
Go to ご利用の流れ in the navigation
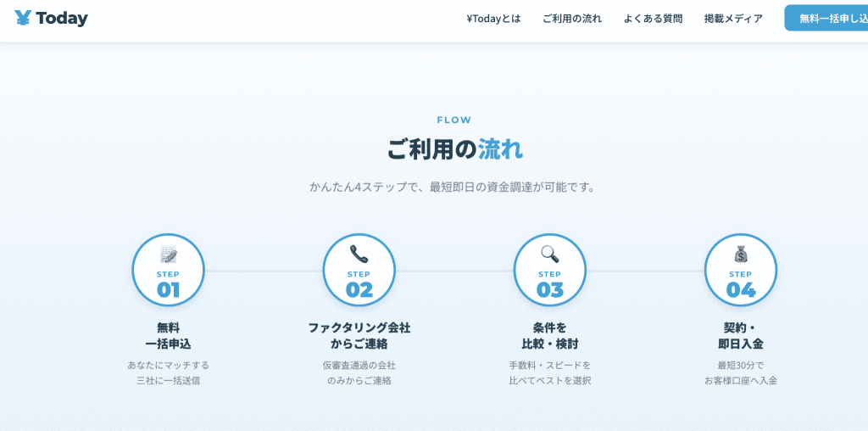572,19
